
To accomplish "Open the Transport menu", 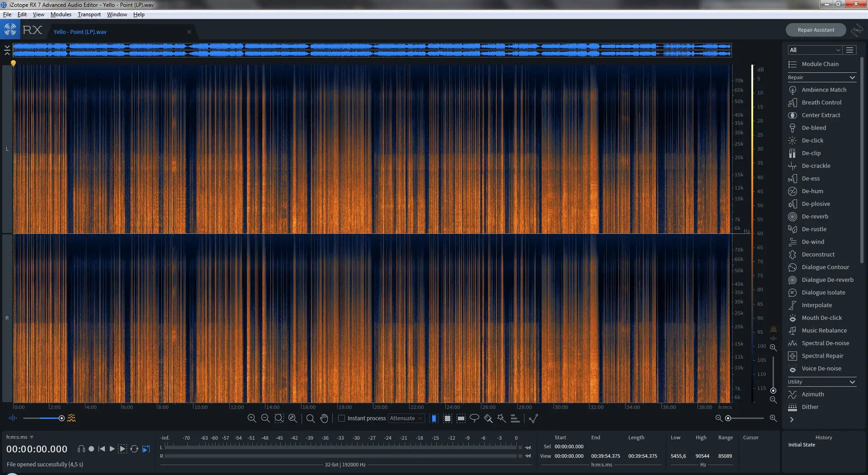I will (x=89, y=14).
